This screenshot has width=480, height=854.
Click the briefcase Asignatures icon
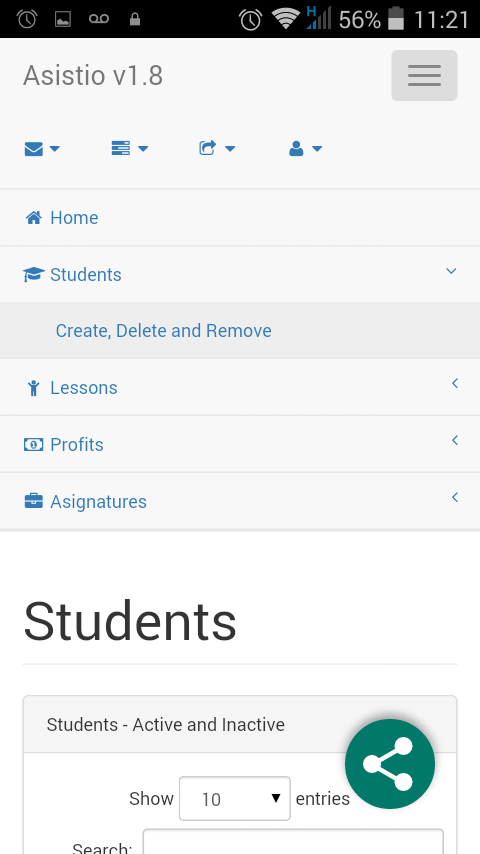pos(34,501)
